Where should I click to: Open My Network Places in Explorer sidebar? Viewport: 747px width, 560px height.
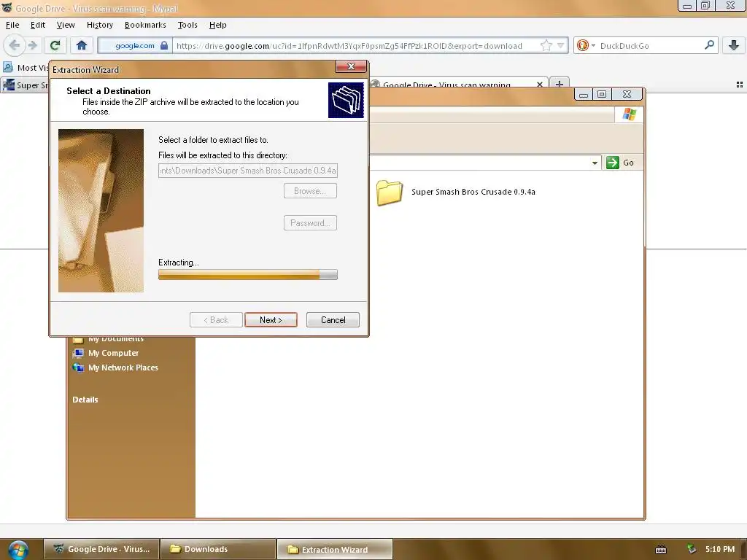(115, 367)
